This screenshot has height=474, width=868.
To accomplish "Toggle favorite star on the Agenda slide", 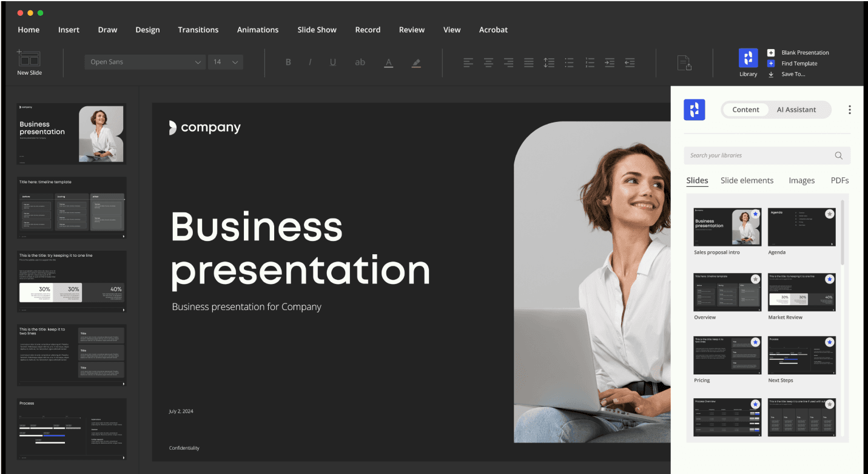I will click(829, 214).
